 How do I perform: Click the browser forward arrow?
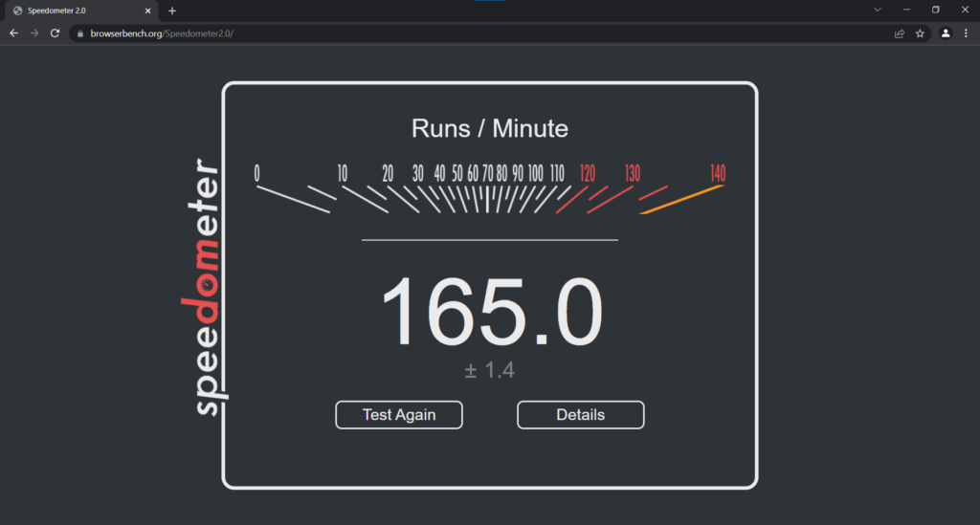(34, 33)
